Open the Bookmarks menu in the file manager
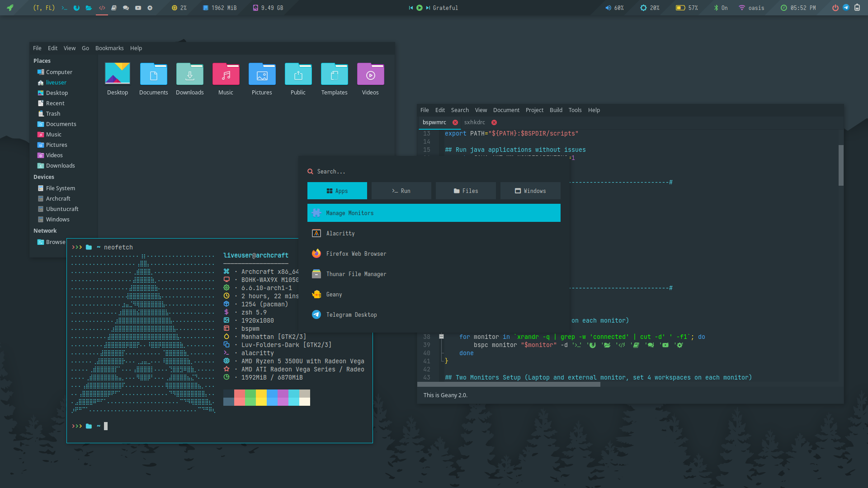Screen dimensions: 868x488 coord(109,48)
